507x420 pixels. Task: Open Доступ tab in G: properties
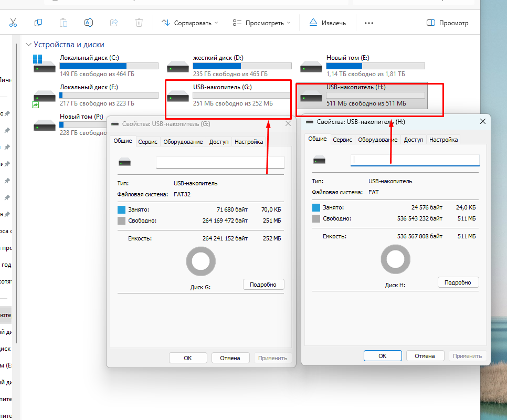(x=218, y=142)
